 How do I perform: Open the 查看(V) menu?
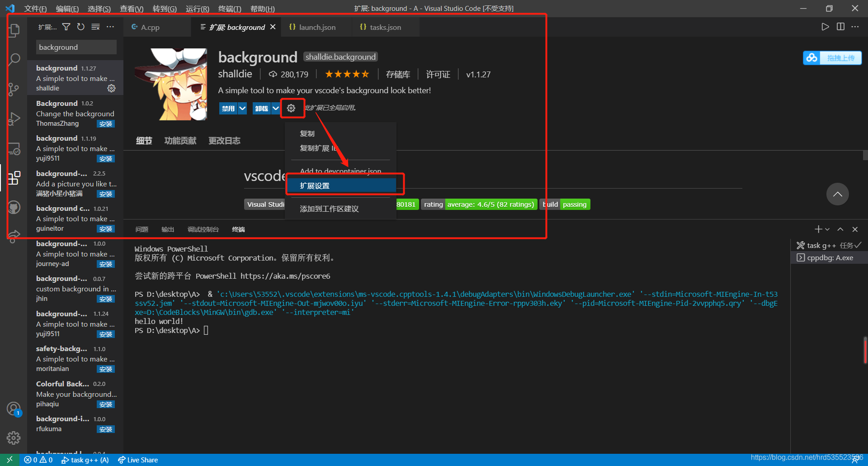coord(132,9)
